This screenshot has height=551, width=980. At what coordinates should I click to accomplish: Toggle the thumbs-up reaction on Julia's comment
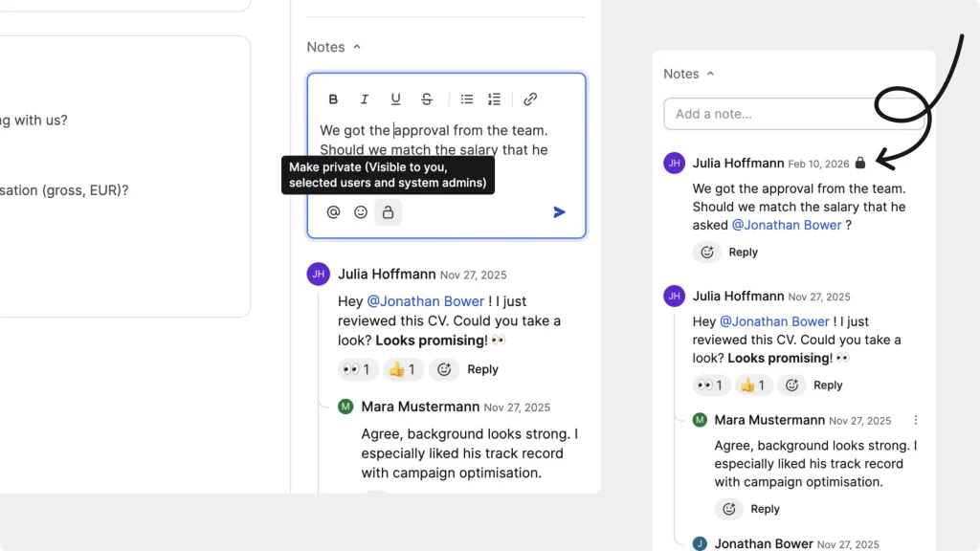[403, 369]
